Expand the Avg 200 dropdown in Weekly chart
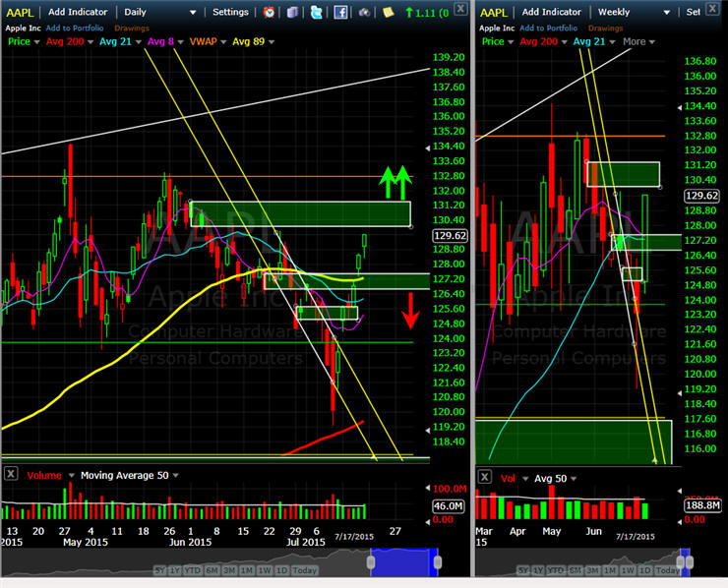This screenshot has height=588, width=728. pos(564,42)
